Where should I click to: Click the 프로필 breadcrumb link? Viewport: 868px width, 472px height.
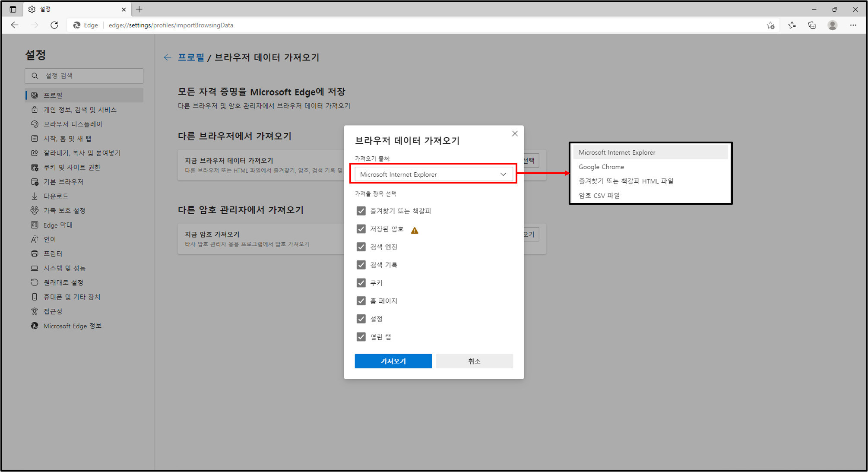pyautogui.click(x=191, y=57)
